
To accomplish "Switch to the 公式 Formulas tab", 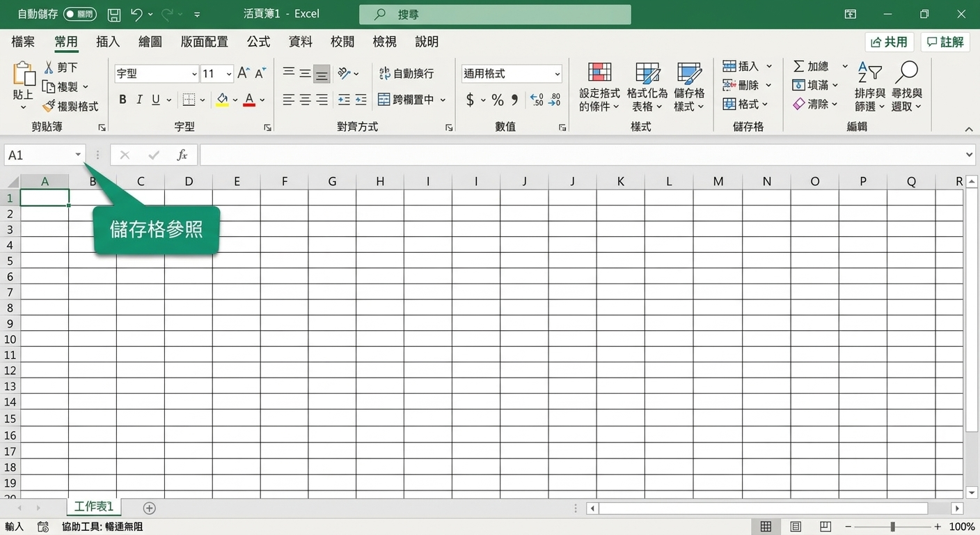I will (258, 42).
